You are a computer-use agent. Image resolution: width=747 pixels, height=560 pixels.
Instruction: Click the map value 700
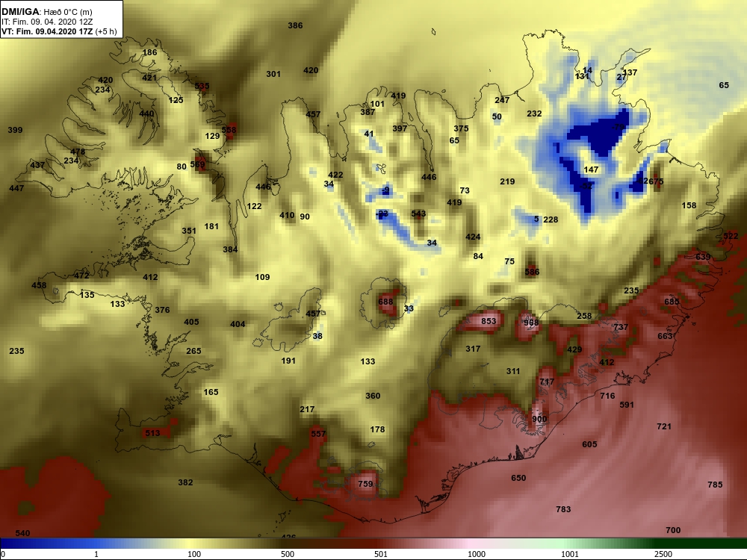point(673,530)
